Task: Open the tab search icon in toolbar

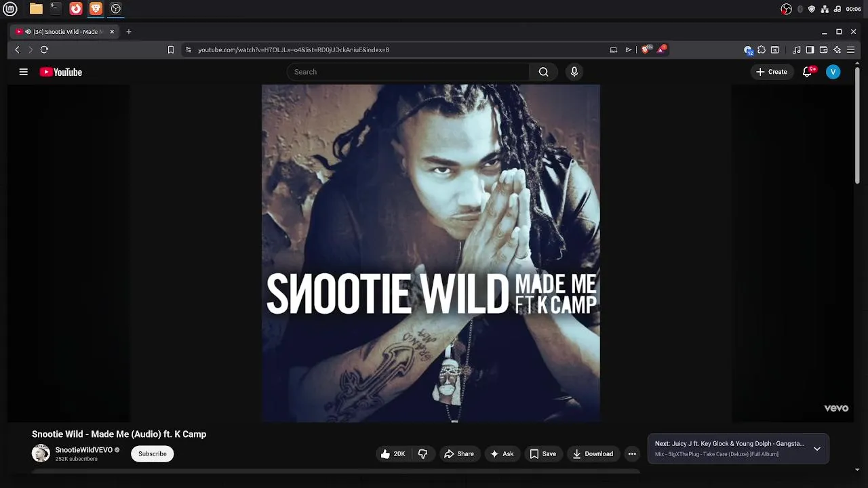Action: pyautogui.click(x=775, y=49)
